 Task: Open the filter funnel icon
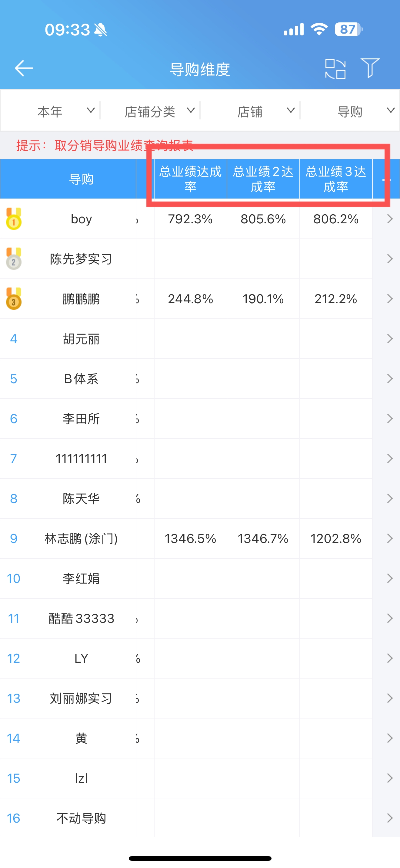point(370,68)
